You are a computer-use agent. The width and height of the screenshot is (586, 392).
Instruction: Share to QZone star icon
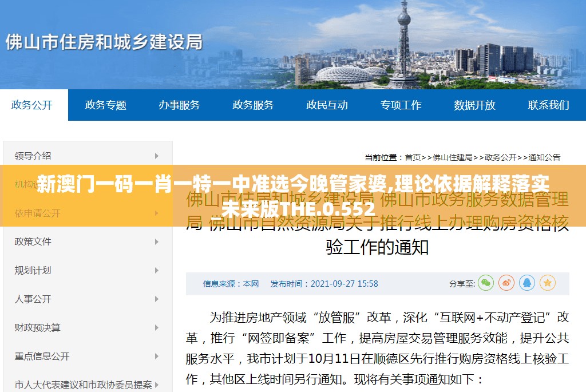point(548,283)
